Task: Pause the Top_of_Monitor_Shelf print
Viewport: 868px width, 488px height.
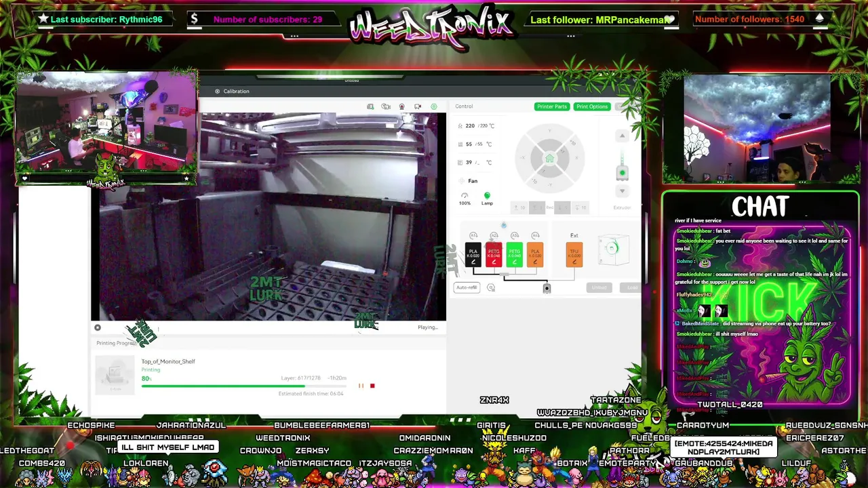Action: click(361, 386)
